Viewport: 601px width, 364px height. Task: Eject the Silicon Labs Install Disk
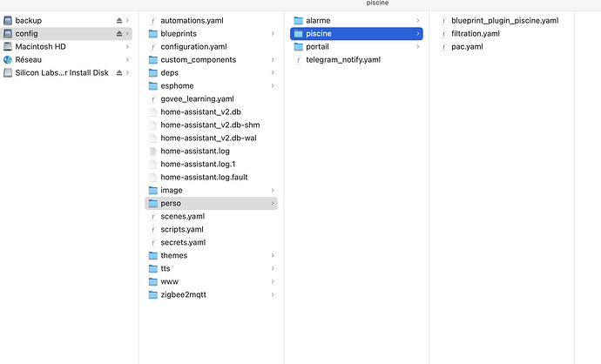click(119, 73)
